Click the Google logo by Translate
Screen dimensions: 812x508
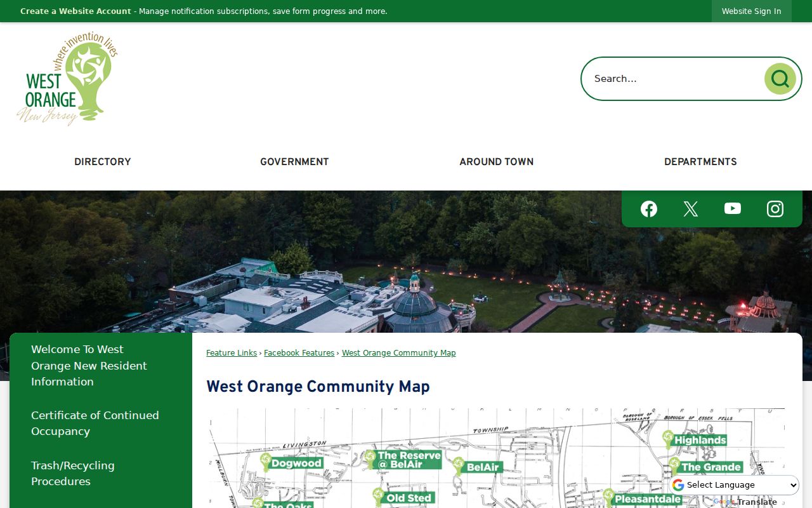pyautogui.click(x=724, y=502)
